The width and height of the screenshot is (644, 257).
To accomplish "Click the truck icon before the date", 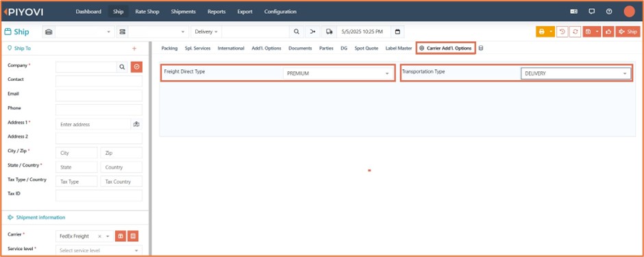I will pyautogui.click(x=329, y=32).
